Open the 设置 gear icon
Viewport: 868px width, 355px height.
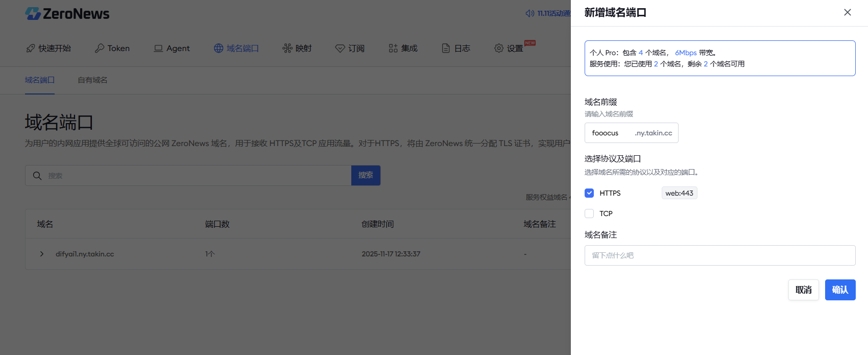499,48
